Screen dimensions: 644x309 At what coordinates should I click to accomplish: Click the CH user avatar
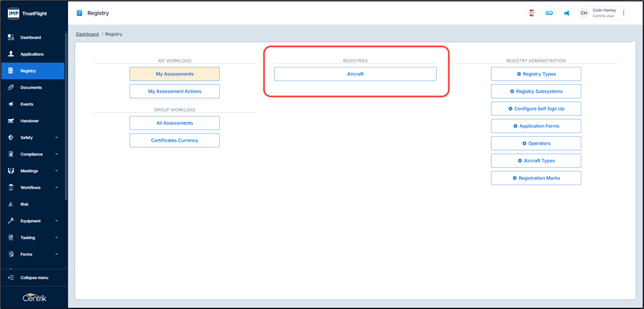coord(584,13)
